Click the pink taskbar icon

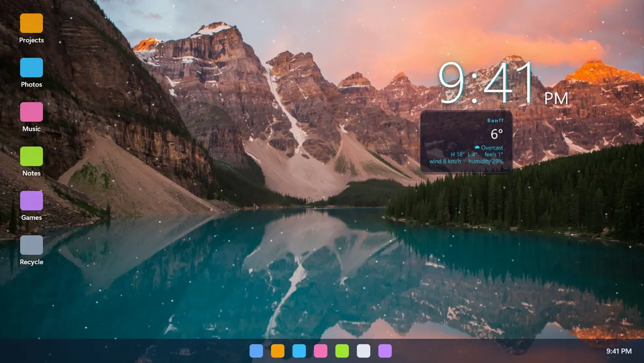pyautogui.click(x=320, y=351)
